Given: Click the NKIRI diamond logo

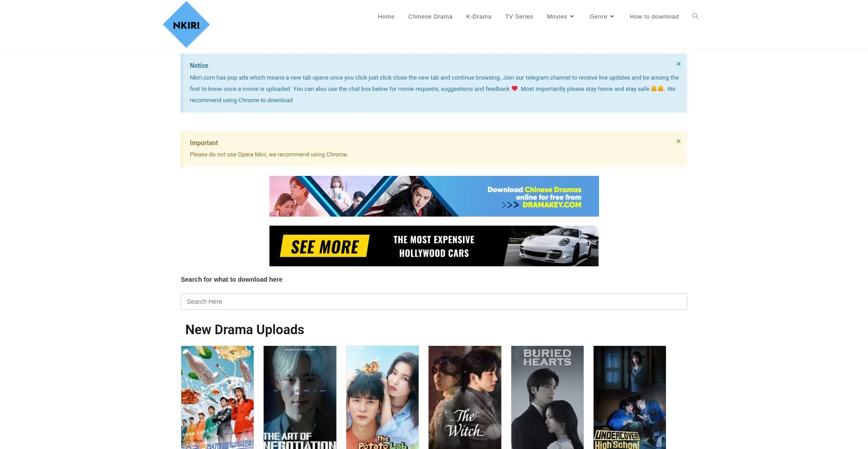Looking at the screenshot, I should pos(186,24).
